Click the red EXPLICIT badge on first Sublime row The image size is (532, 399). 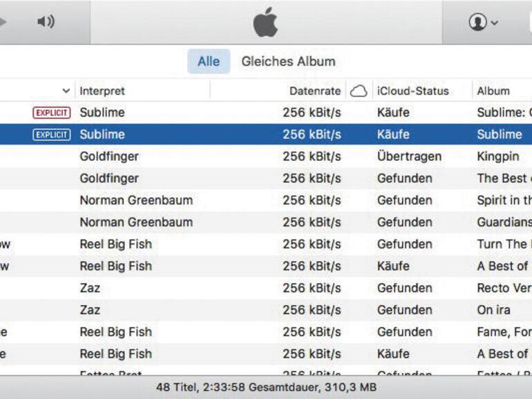tap(51, 113)
